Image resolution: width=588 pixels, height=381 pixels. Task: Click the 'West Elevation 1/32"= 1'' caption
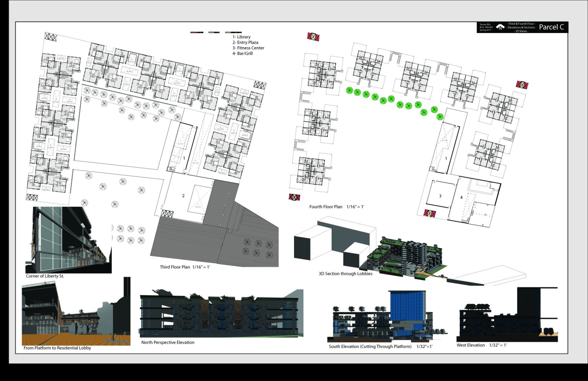click(x=482, y=345)
